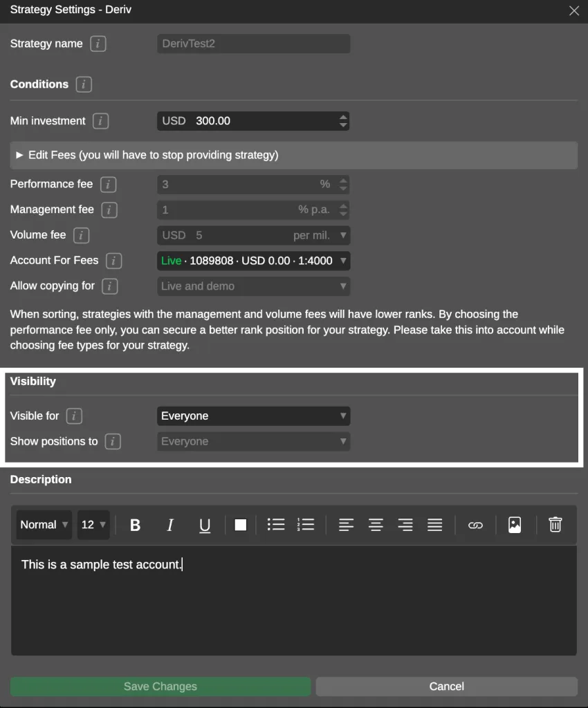
Task: Apply italic formatting to the description text
Action: (x=170, y=524)
